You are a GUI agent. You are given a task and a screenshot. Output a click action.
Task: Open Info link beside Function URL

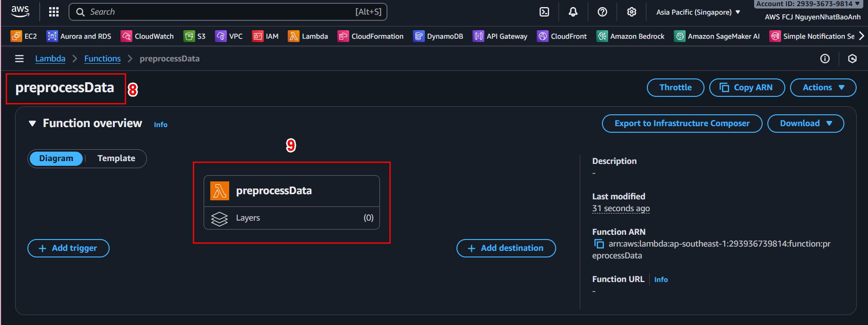pos(661,280)
